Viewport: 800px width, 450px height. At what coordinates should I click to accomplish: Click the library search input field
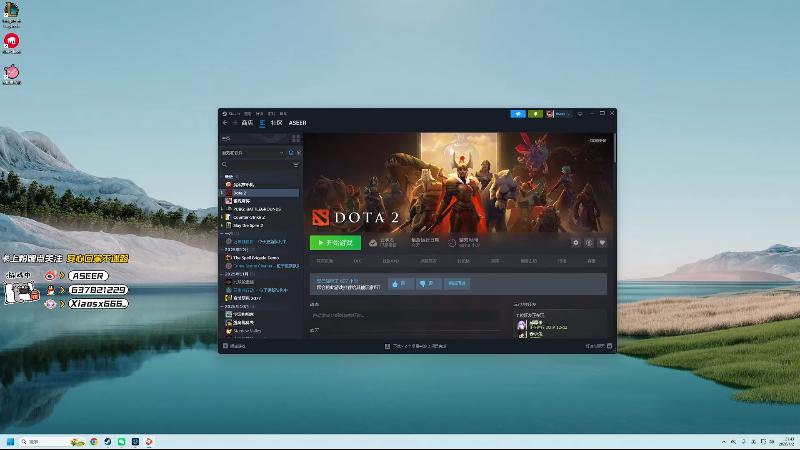[x=260, y=165]
